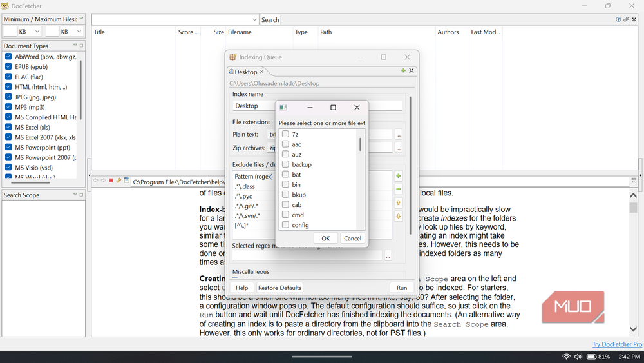This screenshot has height=363, width=644.
Task: Tick the bat extension checkbox
Action: (x=285, y=174)
